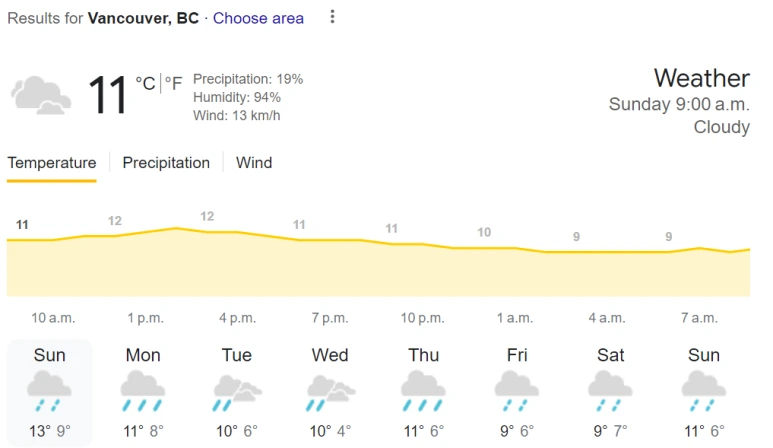Switch units to °C
Screen dimensions: 773x448
point(145,83)
